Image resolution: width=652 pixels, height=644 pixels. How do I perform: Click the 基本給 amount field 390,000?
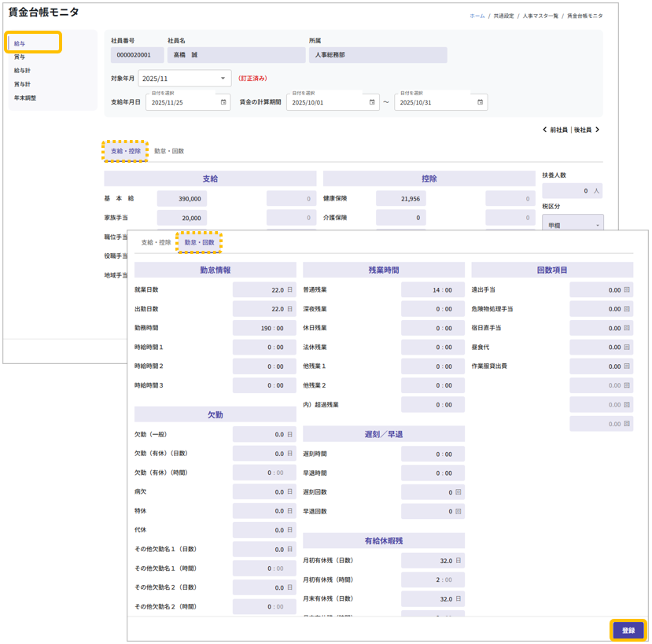tap(182, 199)
